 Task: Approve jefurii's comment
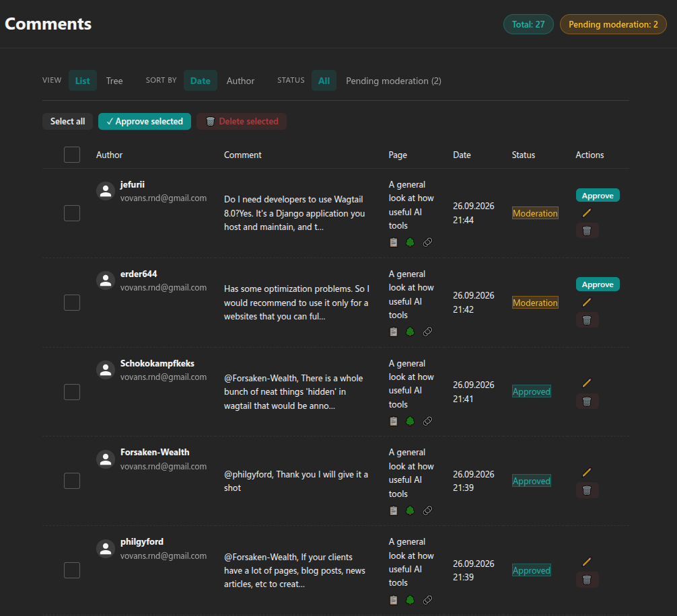tap(598, 196)
